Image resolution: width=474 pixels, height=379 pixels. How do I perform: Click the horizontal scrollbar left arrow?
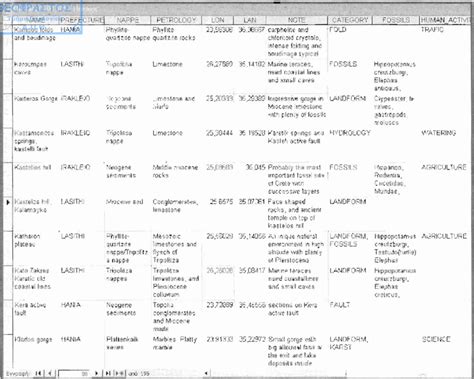point(206,374)
